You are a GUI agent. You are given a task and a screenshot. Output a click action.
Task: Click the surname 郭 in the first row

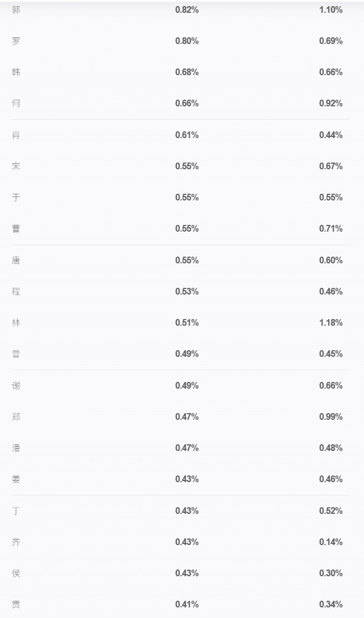(16, 10)
